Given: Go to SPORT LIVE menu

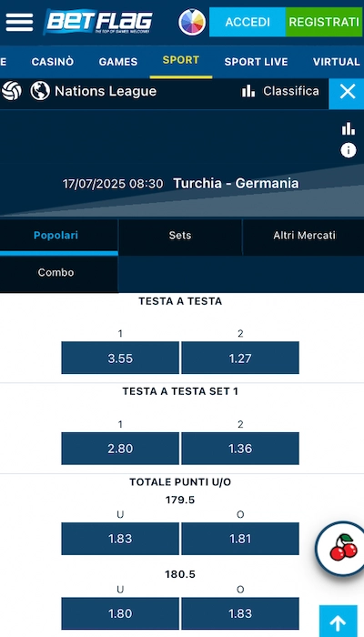Looking at the screenshot, I should coord(257,62).
